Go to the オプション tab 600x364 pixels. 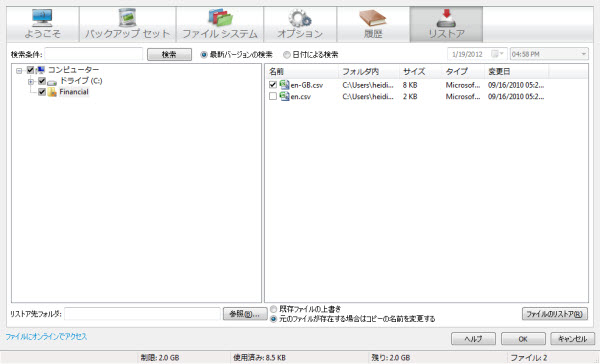pos(300,24)
